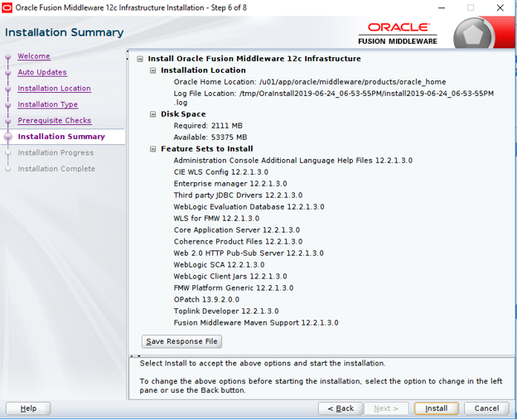Screen dimensions: 517x420
Task: Click the Back button
Action: 341,408
